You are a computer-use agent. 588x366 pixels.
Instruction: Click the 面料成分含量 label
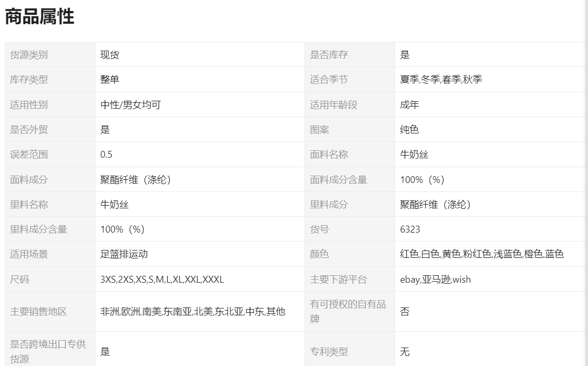pos(338,179)
